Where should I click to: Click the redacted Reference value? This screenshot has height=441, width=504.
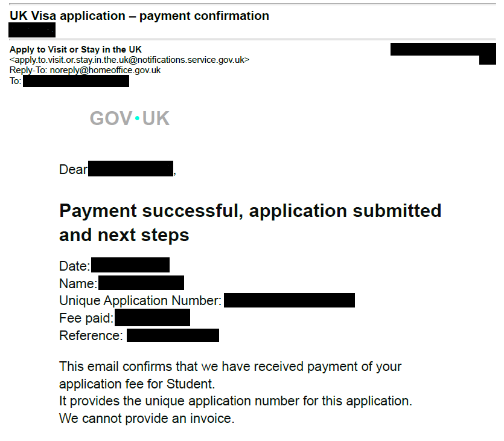tap(173, 335)
